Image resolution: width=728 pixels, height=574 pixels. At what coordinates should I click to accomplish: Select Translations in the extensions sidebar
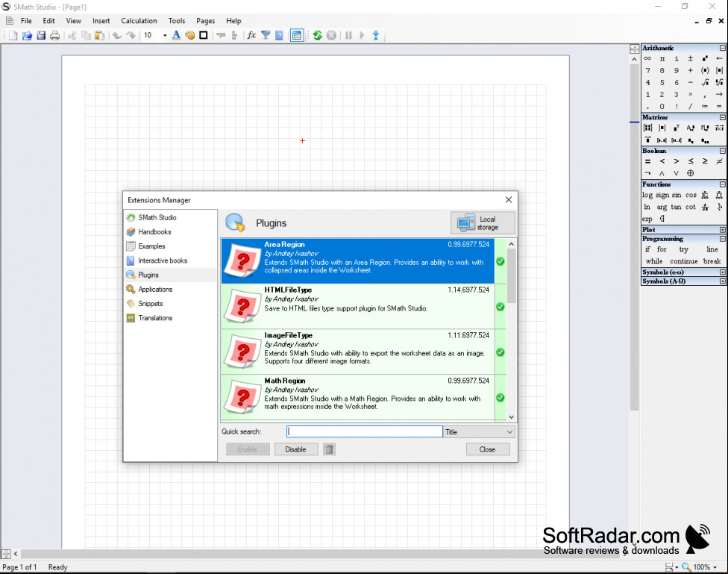[x=155, y=318]
